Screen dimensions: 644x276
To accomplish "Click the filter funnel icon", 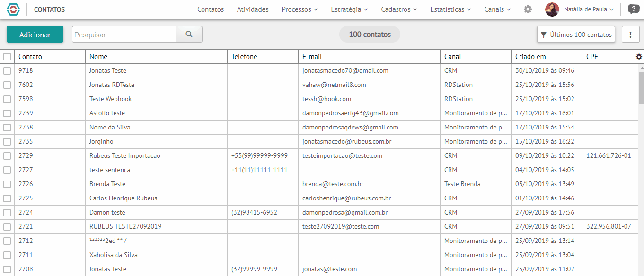I will click(544, 35).
